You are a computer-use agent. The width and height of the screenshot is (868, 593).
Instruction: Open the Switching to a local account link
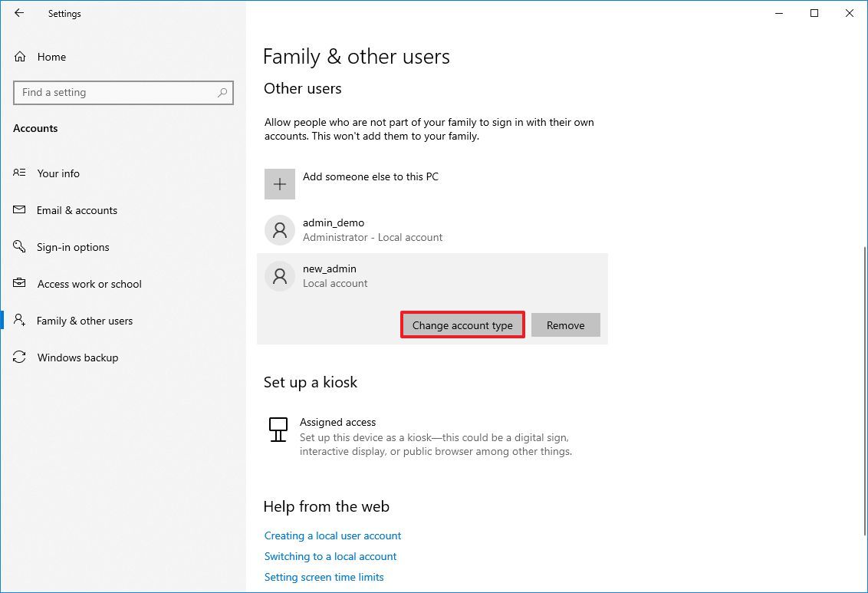pos(330,556)
